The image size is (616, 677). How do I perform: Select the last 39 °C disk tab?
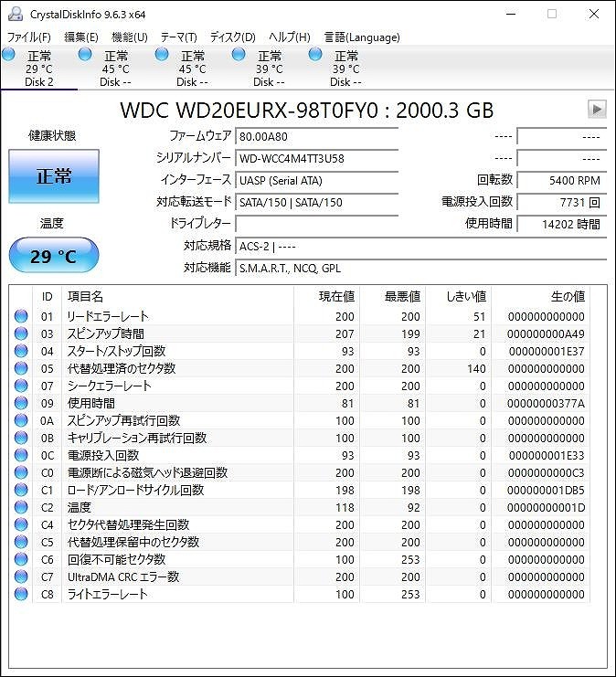[345, 69]
